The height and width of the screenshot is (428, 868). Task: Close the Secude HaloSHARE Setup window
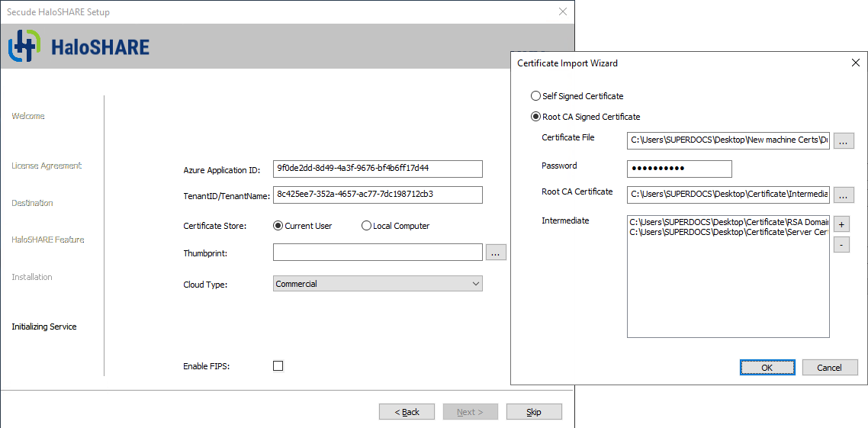tap(562, 11)
